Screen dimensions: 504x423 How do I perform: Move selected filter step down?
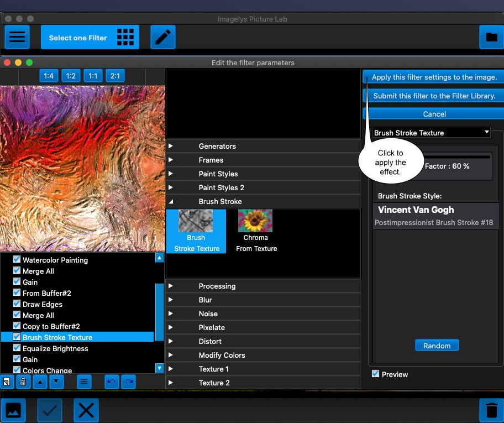coord(56,382)
